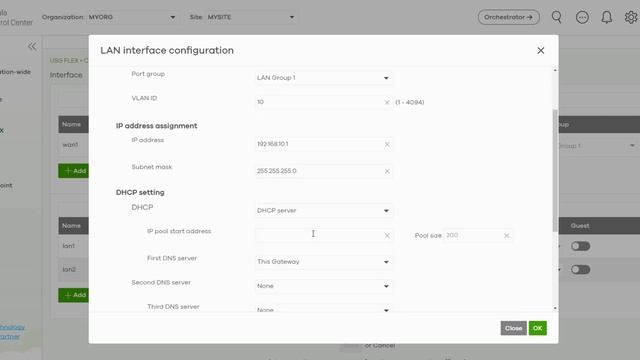Open the Port group LAN Group 1 dropdown
The image size is (640, 360).
coord(323,78)
